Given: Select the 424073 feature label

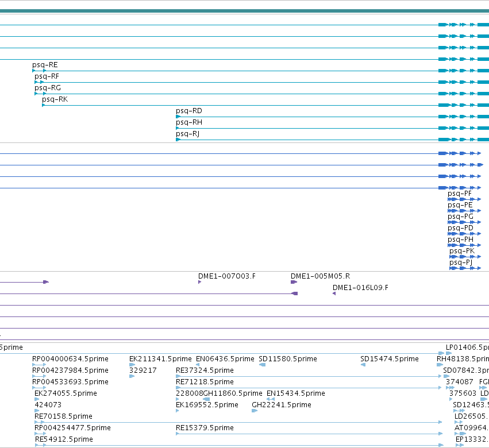Looking at the screenshot, I should pos(48,405).
